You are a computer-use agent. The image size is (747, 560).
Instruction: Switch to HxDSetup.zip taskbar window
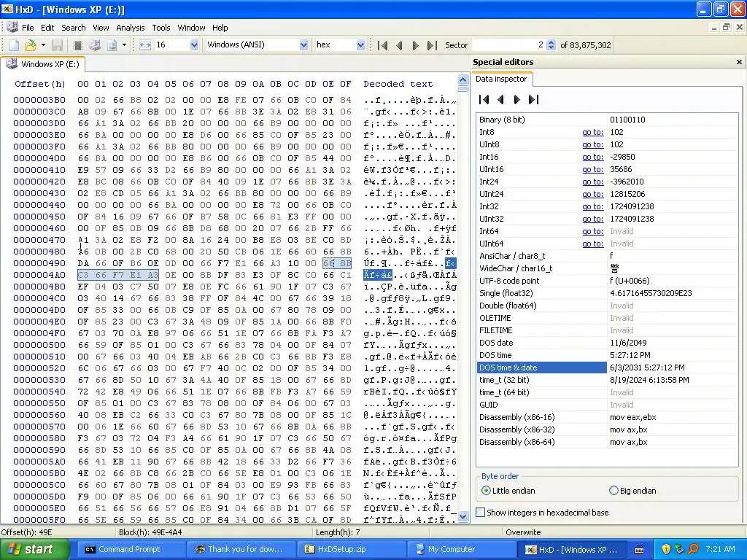click(352, 549)
